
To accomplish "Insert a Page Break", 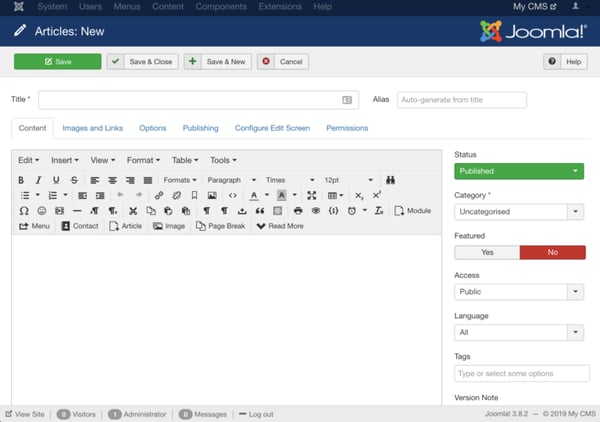I will [220, 226].
